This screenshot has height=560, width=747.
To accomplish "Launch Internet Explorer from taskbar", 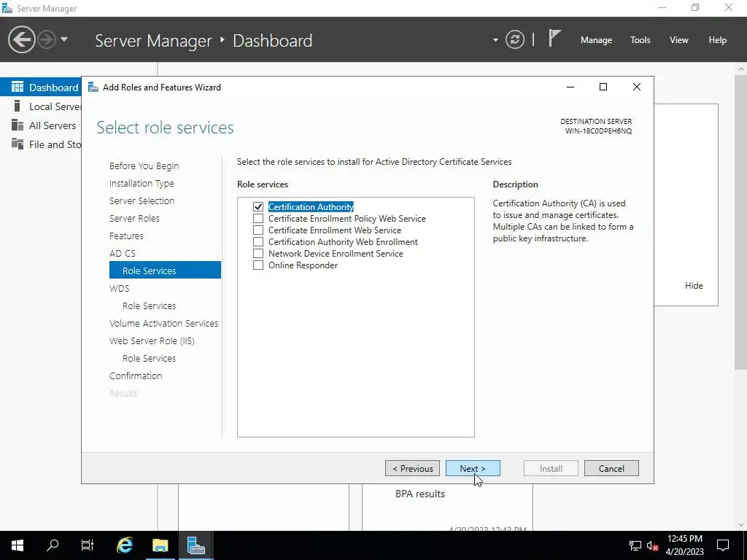I will click(x=125, y=545).
